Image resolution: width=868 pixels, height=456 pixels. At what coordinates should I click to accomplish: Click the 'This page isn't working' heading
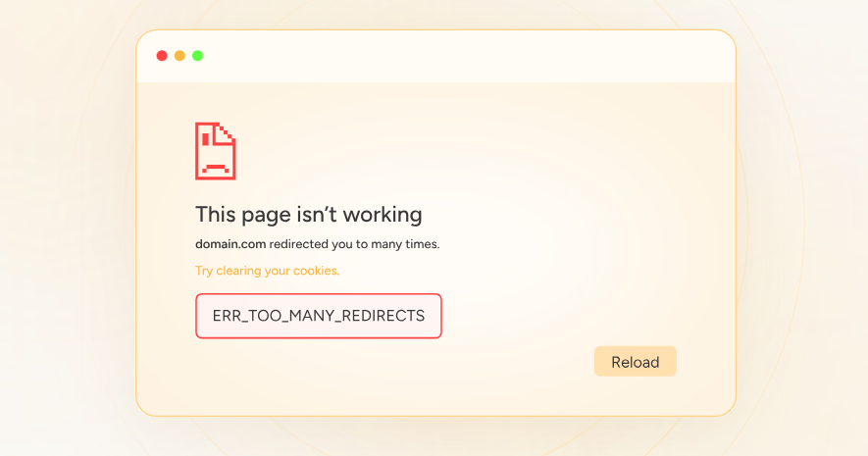tap(308, 214)
